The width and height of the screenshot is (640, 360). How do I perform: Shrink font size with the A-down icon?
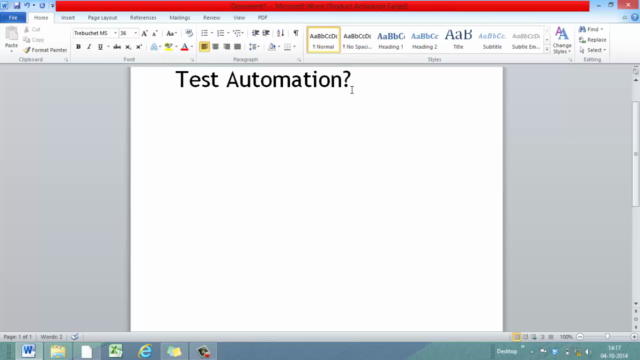155,33
